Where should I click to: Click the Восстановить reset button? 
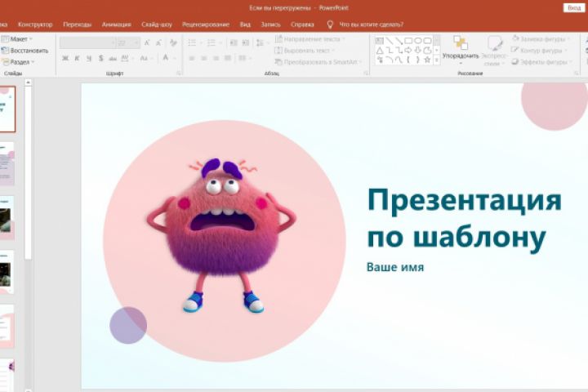pyautogui.click(x=24, y=51)
